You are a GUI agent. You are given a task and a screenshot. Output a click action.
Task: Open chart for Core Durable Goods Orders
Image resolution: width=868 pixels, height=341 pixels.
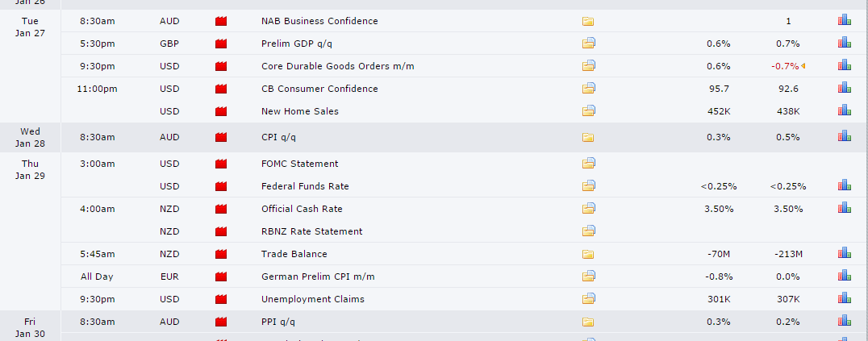click(844, 65)
